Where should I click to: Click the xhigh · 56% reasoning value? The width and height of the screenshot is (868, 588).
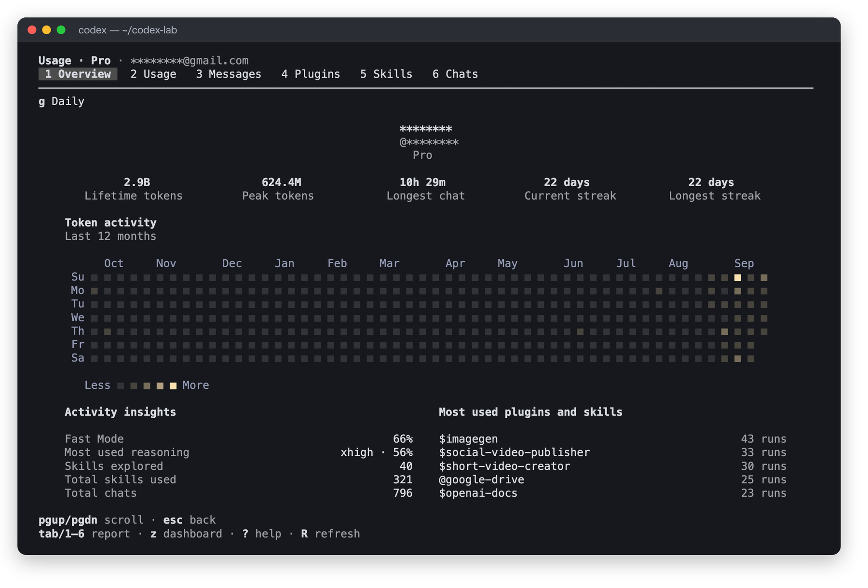pos(377,452)
